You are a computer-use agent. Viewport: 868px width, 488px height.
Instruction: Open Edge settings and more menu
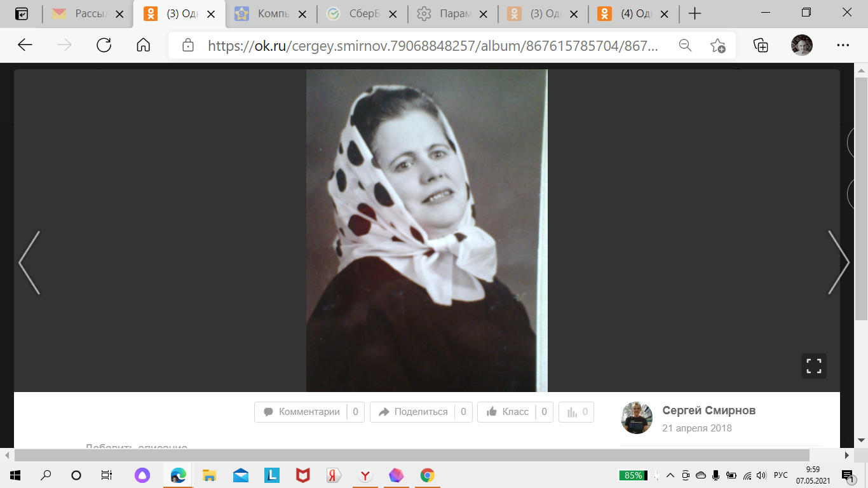(843, 45)
